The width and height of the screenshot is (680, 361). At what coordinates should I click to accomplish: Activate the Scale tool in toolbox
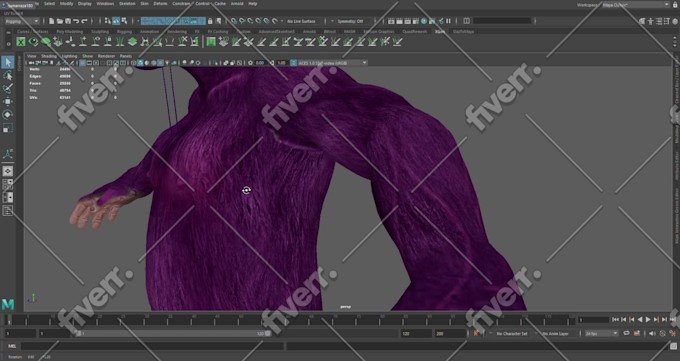(x=8, y=128)
